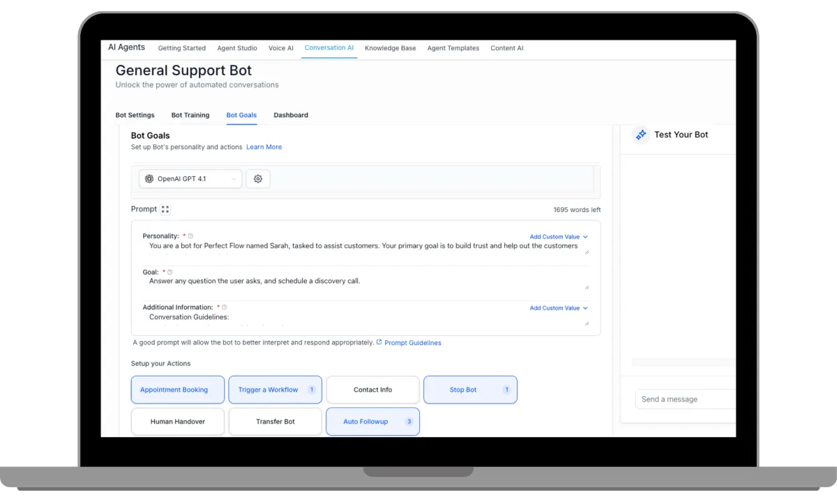
Task: Go to the Voice AI tab
Action: pyautogui.click(x=281, y=48)
